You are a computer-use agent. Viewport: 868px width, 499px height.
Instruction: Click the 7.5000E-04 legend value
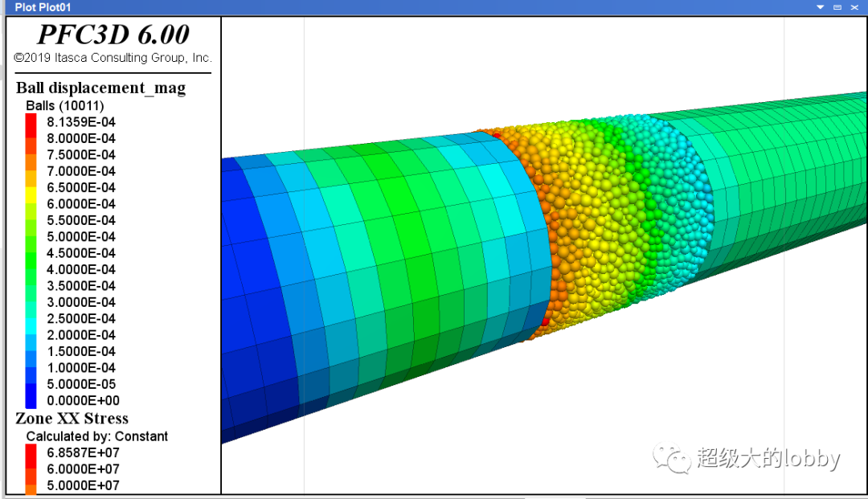81,155
